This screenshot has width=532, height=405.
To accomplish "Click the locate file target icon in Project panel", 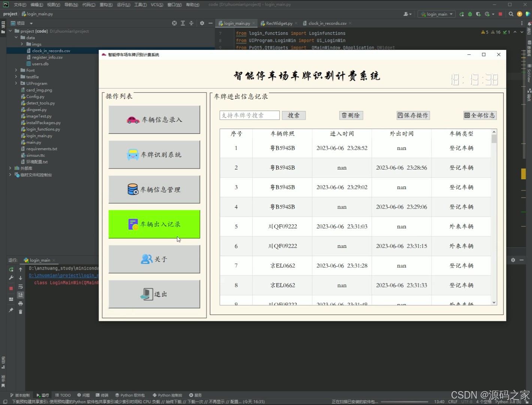I will tap(174, 23).
